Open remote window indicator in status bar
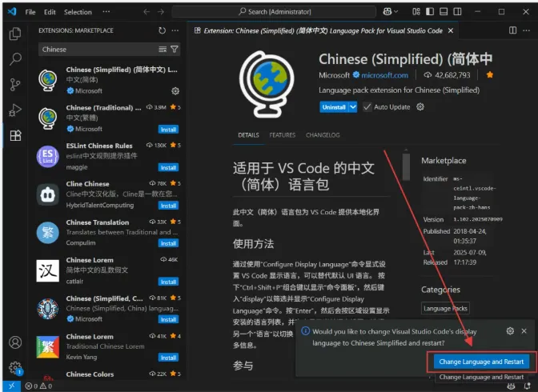This screenshot has height=392, width=538. click(12, 386)
